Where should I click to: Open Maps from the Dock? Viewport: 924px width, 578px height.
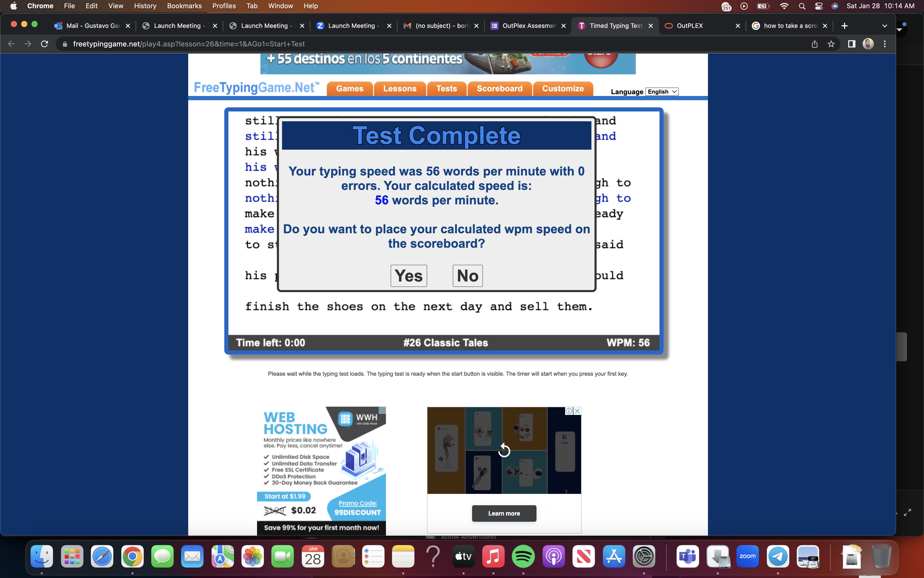[222, 556]
